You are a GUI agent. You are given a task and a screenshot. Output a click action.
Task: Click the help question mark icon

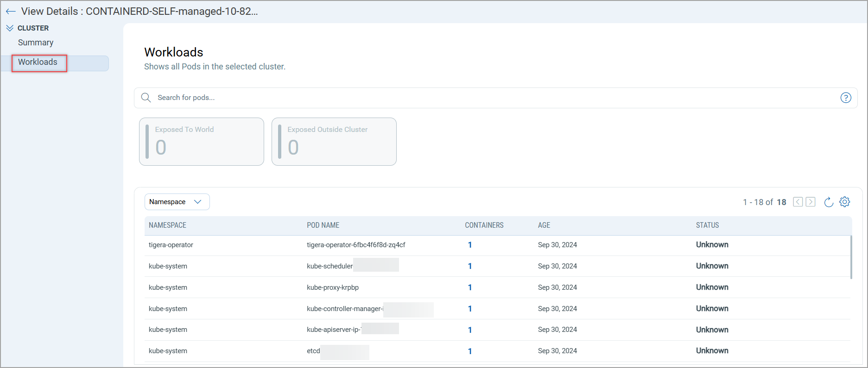tap(845, 98)
